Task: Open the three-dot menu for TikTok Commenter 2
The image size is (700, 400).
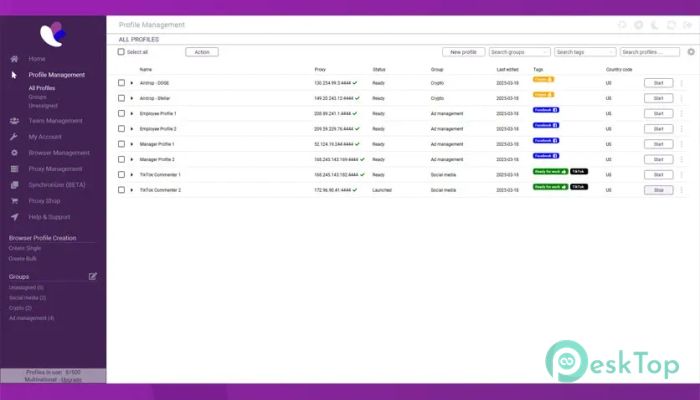Action: pos(682,190)
